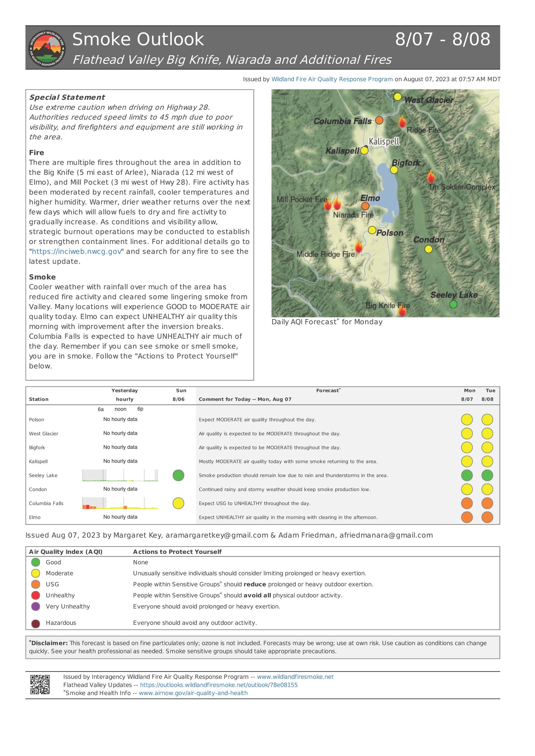
Task: Click Seeley Lake's Tue 8/08 green forecast circle
Action: 487,475
